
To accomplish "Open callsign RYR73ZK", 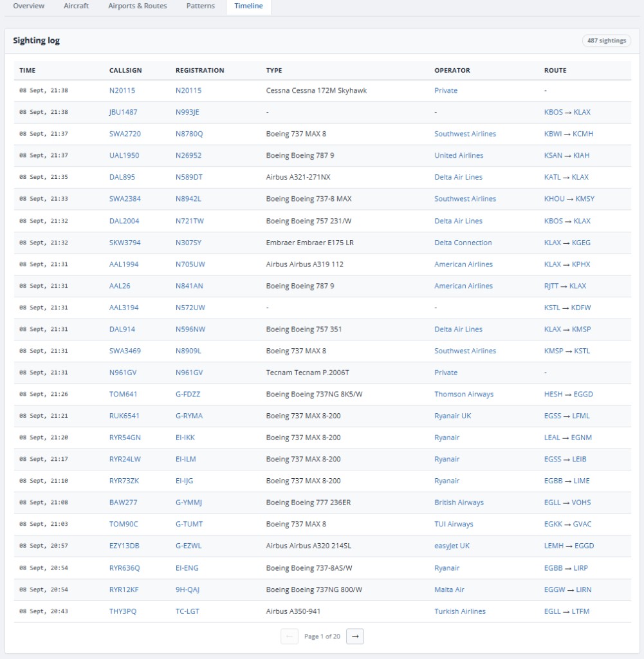I will [124, 481].
